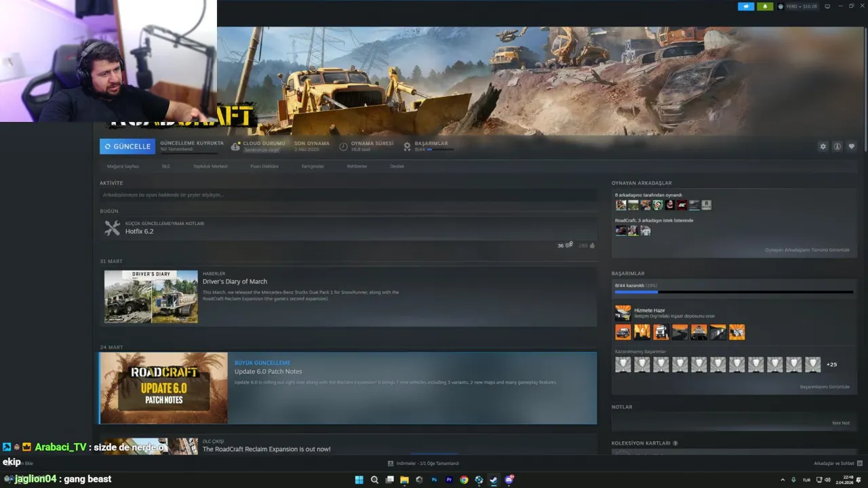Viewport: 868px width, 488px height.
Task: Open Premiere Pro from taskbar
Action: click(x=449, y=480)
